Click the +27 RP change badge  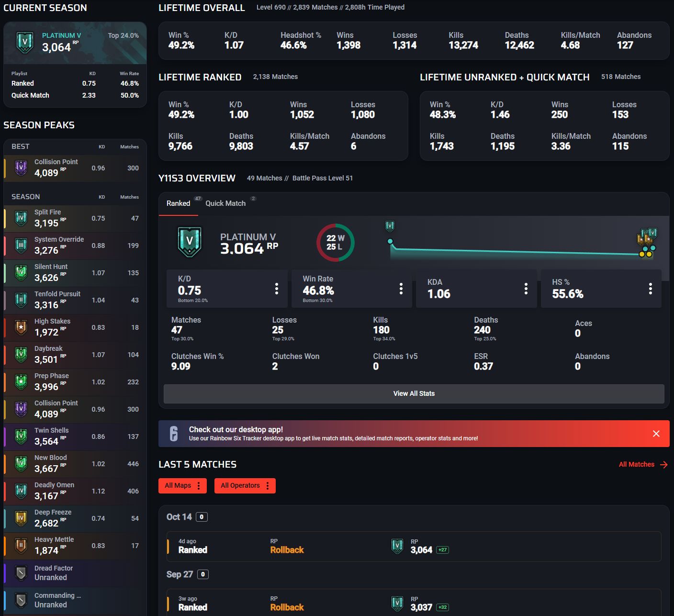pyautogui.click(x=443, y=550)
